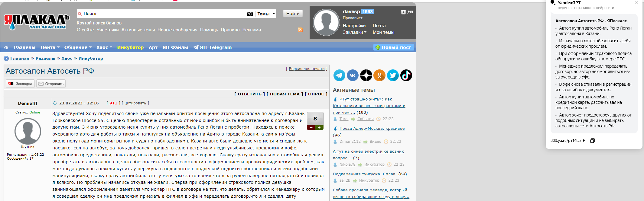Share the page via the Odnoklassniki icon
Image resolution: width=644 pixels, height=201 pixels.
tap(379, 75)
